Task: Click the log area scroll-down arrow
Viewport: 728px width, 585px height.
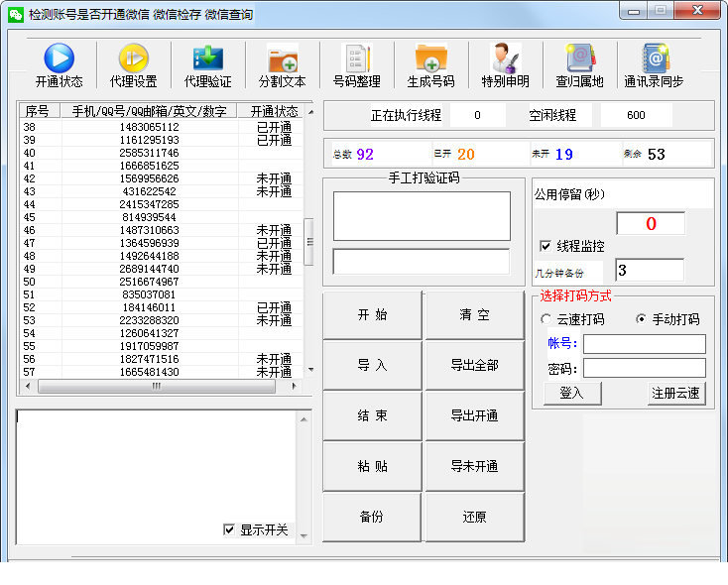Action: coord(303,535)
